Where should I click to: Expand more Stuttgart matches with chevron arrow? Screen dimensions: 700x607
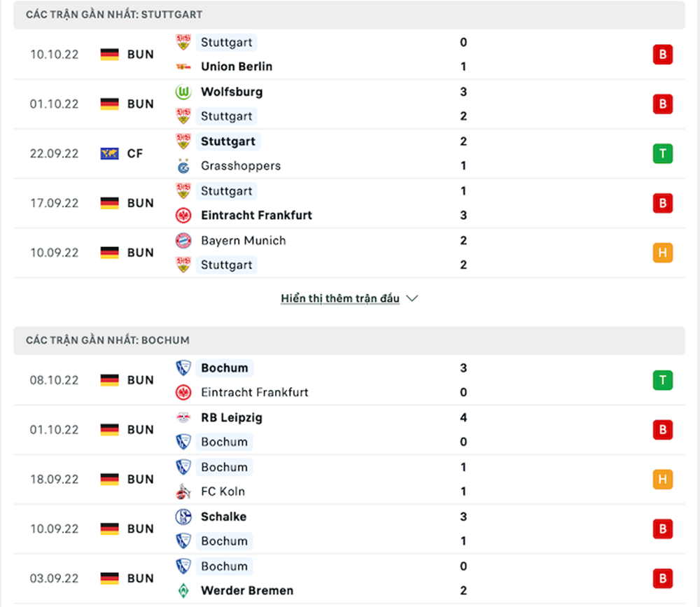[x=412, y=298]
